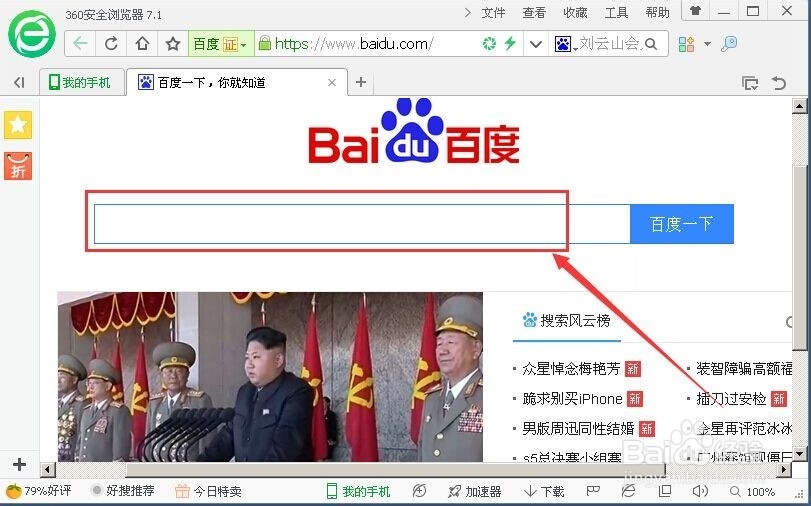Click the 360 browser green logo
This screenshot has height=506, width=811.
click(32, 34)
